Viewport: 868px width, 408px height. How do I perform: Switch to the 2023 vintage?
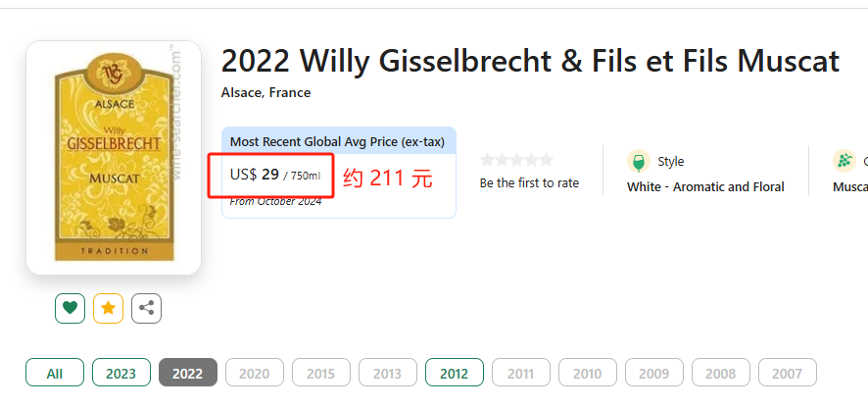[x=121, y=374]
